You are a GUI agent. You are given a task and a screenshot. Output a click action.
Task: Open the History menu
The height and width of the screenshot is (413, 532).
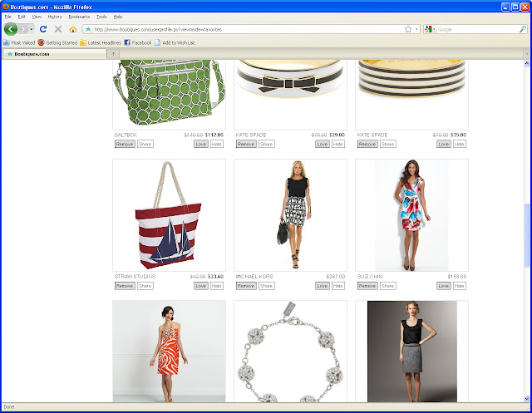click(55, 17)
